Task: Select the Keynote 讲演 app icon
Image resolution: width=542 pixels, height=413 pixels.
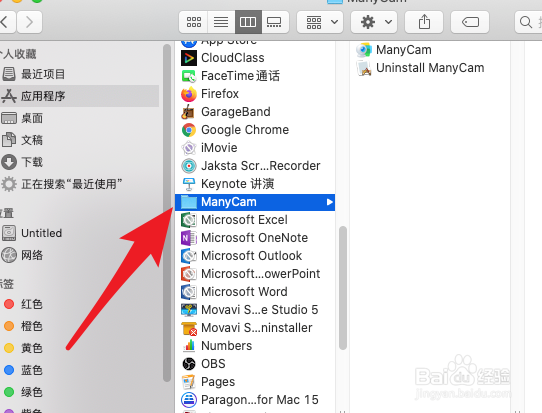Action: point(189,184)
